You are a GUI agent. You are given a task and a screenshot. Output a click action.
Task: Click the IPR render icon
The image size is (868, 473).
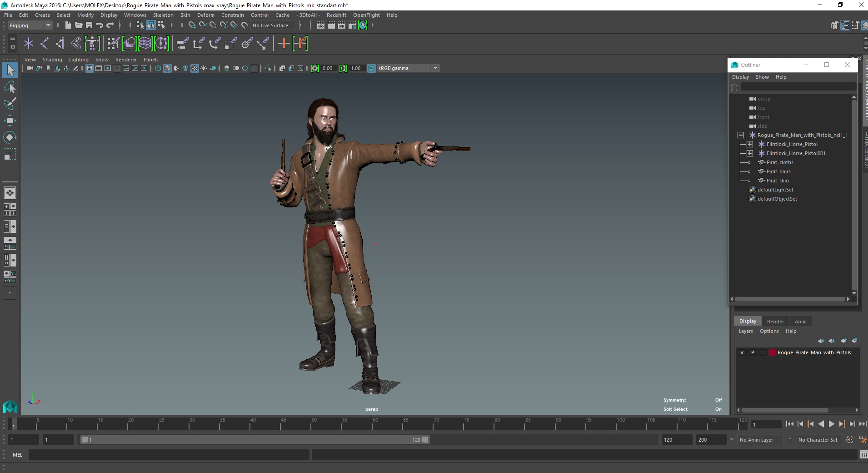[341, 25]
